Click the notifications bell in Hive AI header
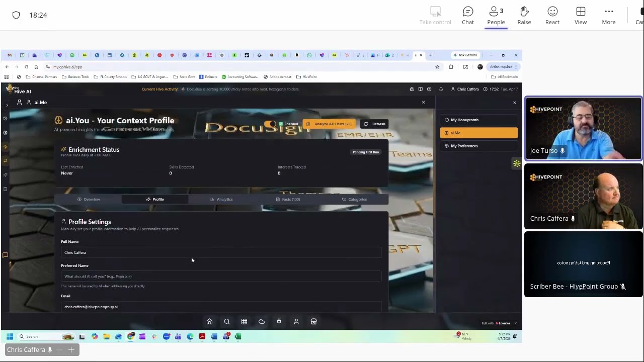Image resolution: width=644 pixels, height=362 pixels. [441, 89]
